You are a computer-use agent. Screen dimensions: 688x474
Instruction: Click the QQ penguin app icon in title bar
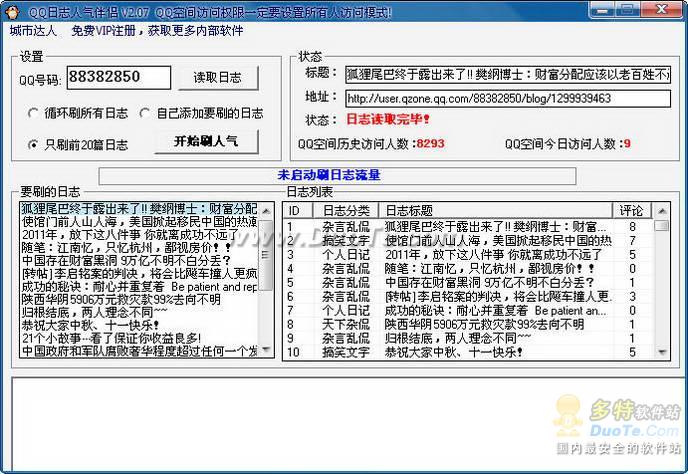pos(11,11)
